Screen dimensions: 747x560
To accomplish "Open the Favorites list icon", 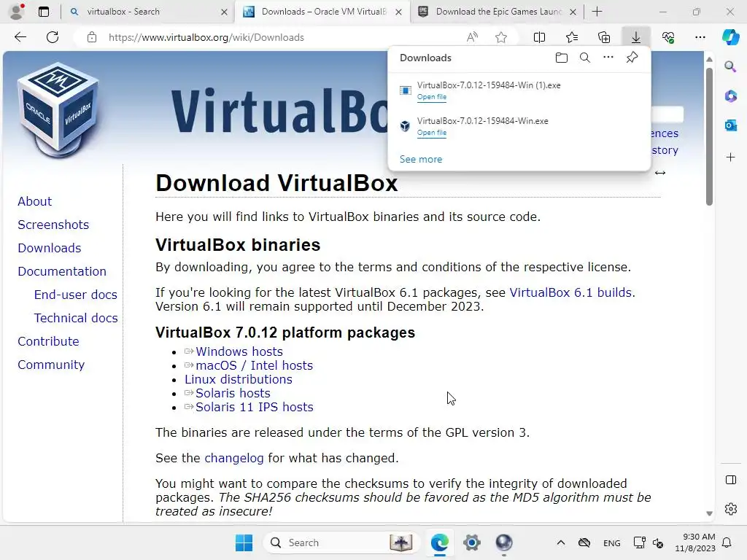I will (572, 37).
